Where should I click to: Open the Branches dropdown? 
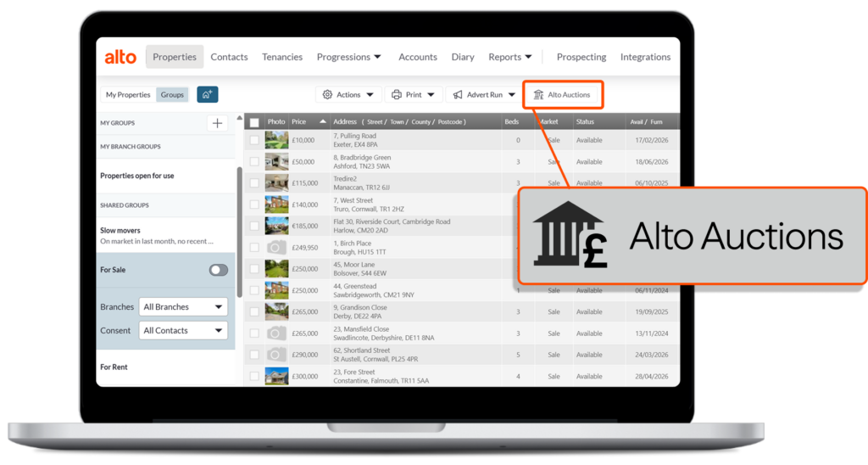[x=183, y=306]
